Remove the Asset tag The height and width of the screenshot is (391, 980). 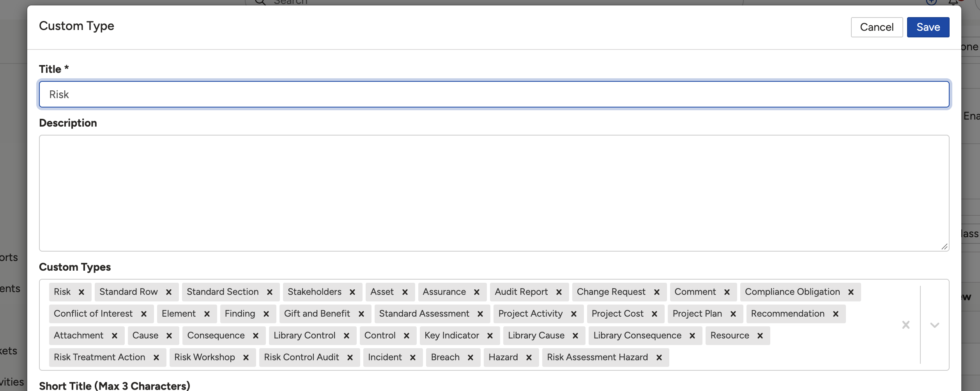click(x=405, y=292)
